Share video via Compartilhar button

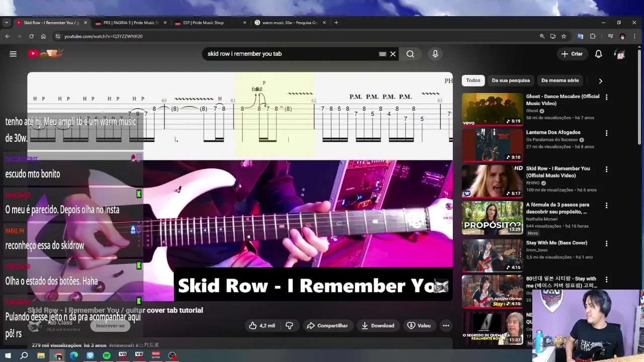(328, 325)
